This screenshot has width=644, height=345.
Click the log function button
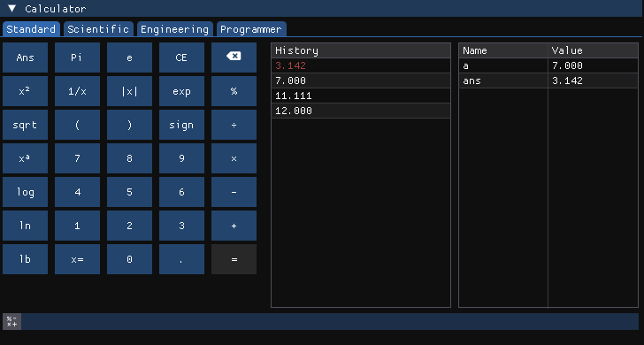[x=25, y=192]
